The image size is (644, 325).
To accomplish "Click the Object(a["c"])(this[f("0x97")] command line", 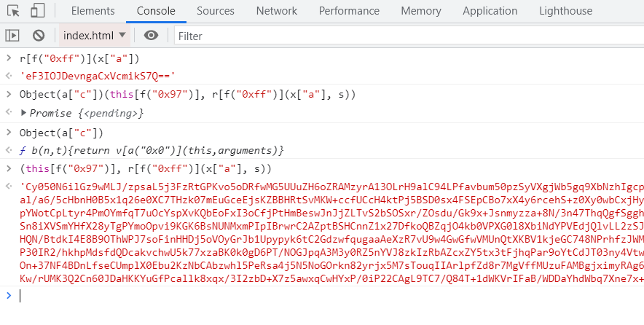I will pos(188,95).
